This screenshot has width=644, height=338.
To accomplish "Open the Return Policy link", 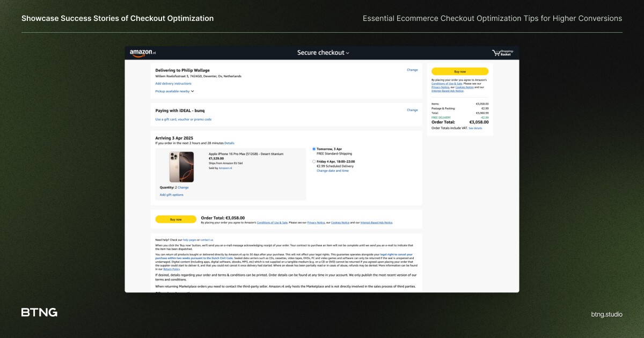I will (171, 269).
